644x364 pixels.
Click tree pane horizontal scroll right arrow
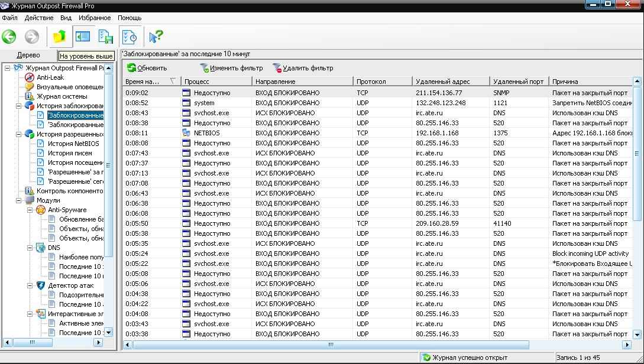pyautogui.click(x=98, y=342)
